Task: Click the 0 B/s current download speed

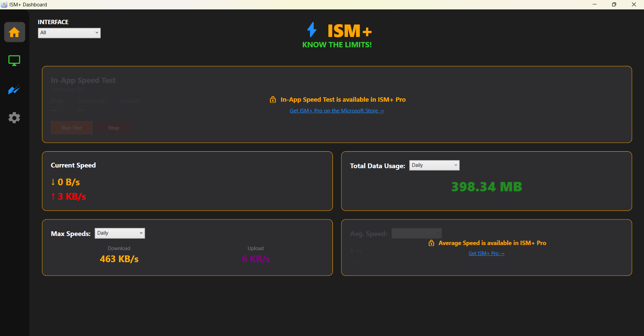Action: point(65,182)
